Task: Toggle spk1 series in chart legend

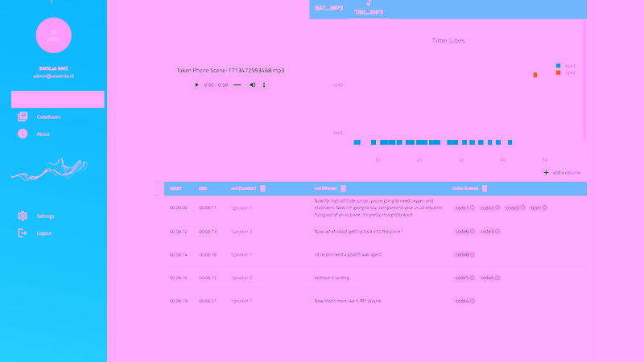Action: 566,66
